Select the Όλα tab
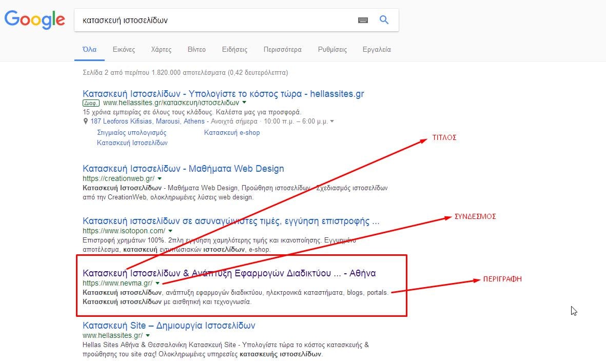 coord(89,49)
